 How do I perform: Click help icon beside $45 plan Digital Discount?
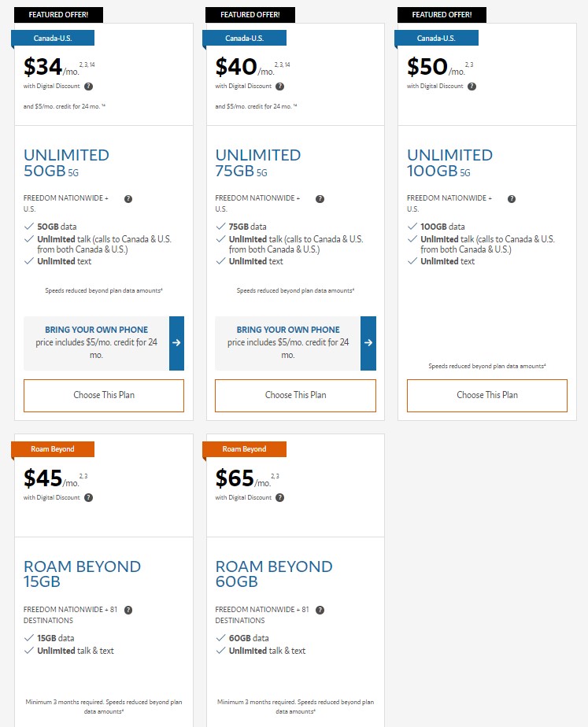(x=89, y=497)
